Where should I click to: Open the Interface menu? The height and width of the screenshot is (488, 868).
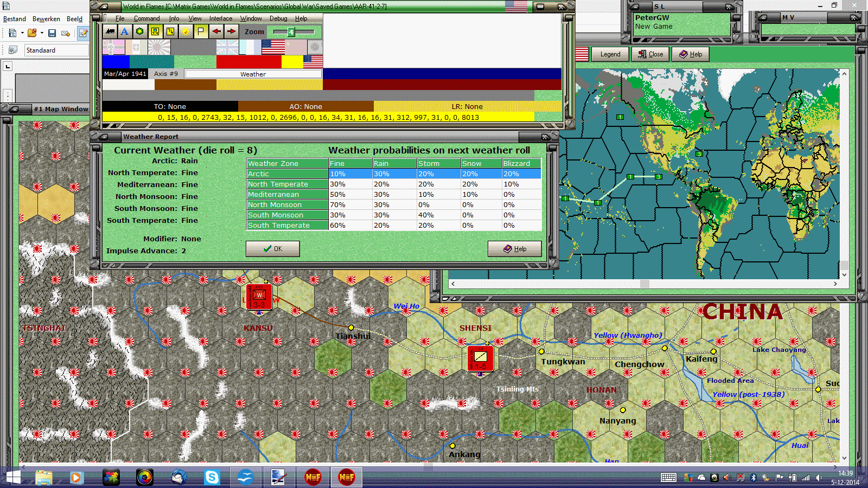[221, 18]
